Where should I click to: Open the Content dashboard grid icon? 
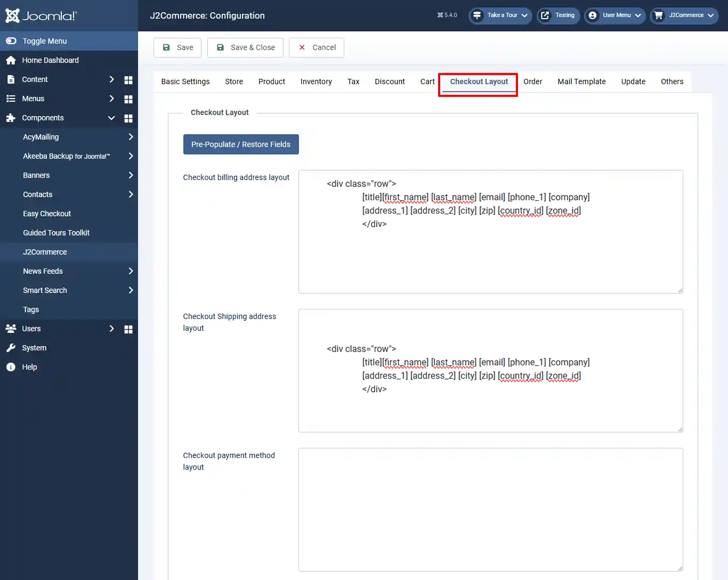click(x=128, y=80)
